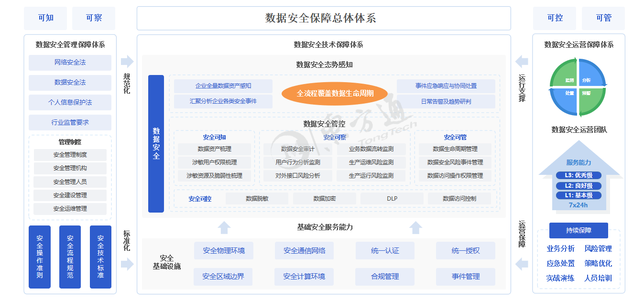Click the up arrow left of 基础安全服务能力
The width and height of the screenshot is (644, 300).
224,227
